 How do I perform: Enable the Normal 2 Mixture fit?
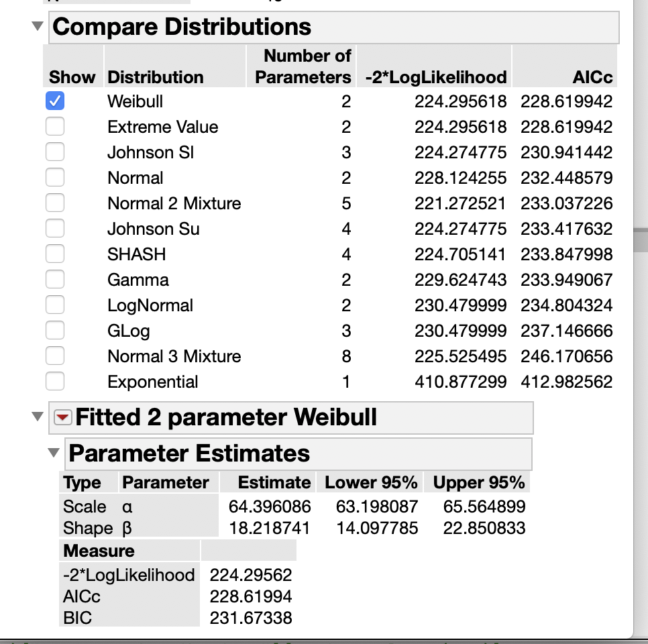55,203
